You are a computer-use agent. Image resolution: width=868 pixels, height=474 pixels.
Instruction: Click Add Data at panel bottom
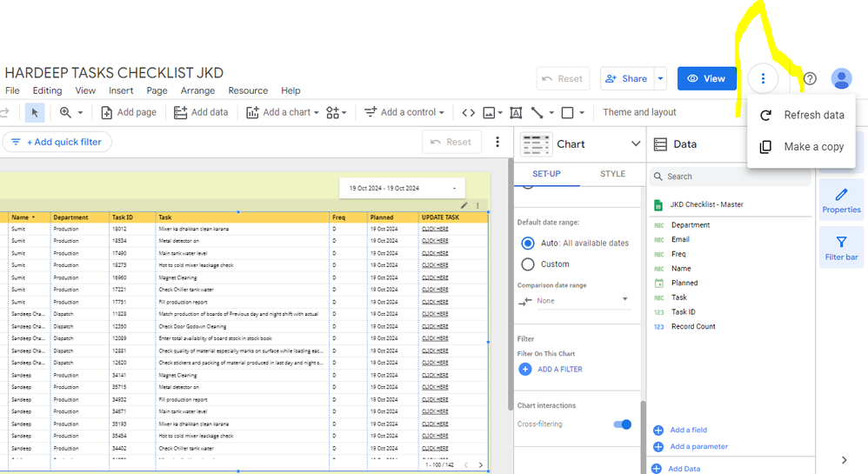click(x=684, y=469)
